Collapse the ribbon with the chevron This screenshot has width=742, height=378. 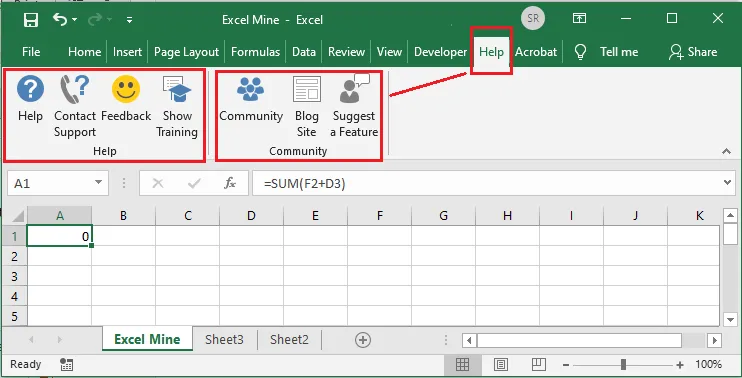[x=726, y=151]
